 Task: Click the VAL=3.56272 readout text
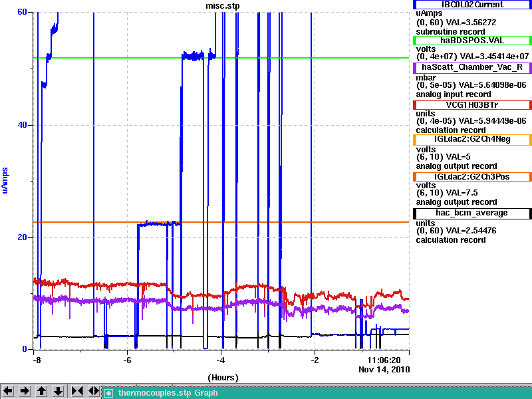[471, 23]
